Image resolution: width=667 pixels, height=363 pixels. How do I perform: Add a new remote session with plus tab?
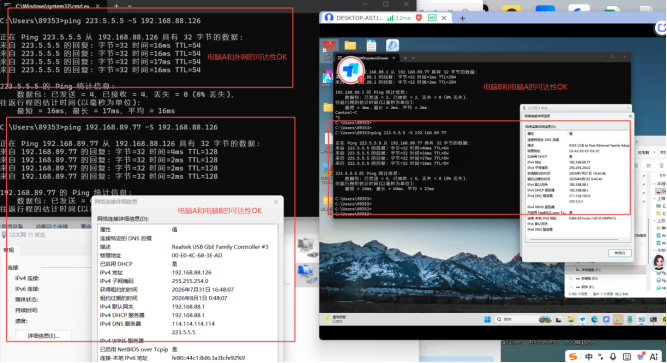click(x=462, y=18)
